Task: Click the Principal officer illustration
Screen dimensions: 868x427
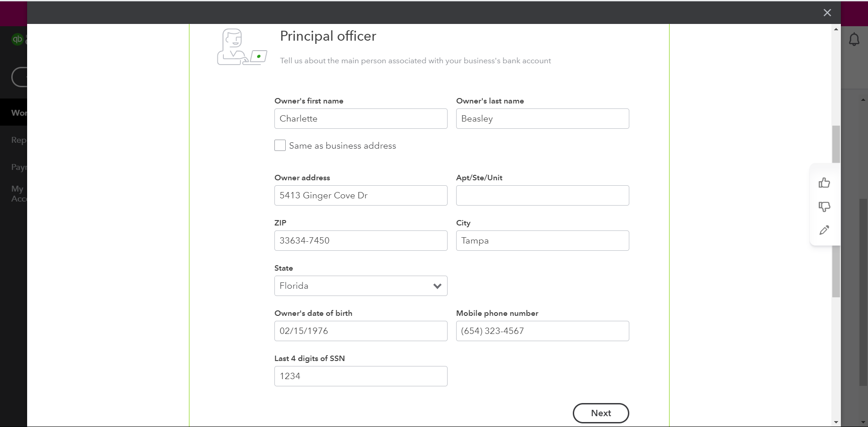Action: point(241,47)
